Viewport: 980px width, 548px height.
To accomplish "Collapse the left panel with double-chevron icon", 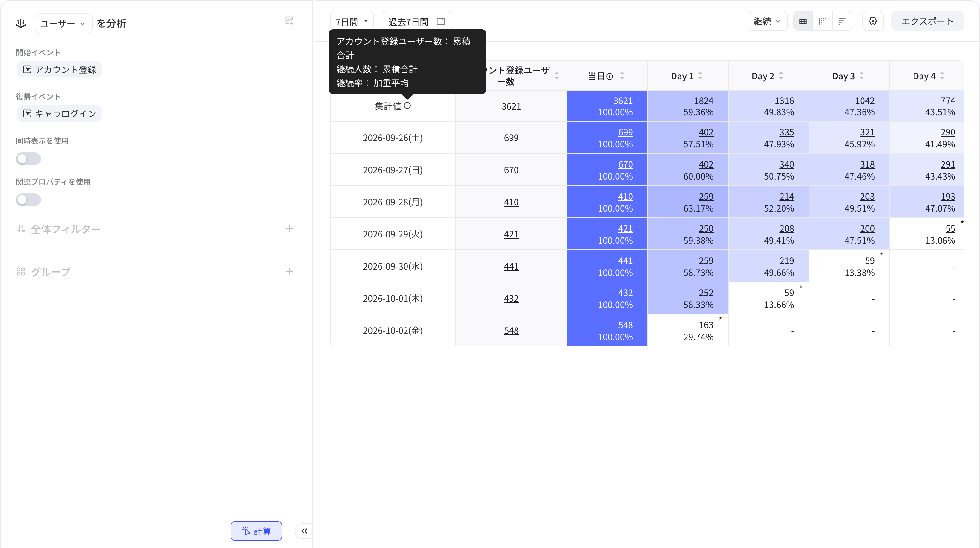I will click(x=304, y=531).
